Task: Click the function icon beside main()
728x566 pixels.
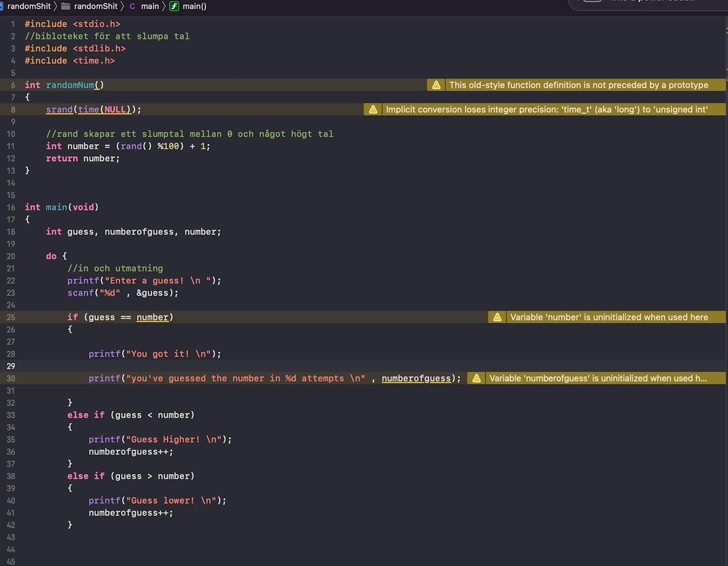Action: [x=174, y=6]
